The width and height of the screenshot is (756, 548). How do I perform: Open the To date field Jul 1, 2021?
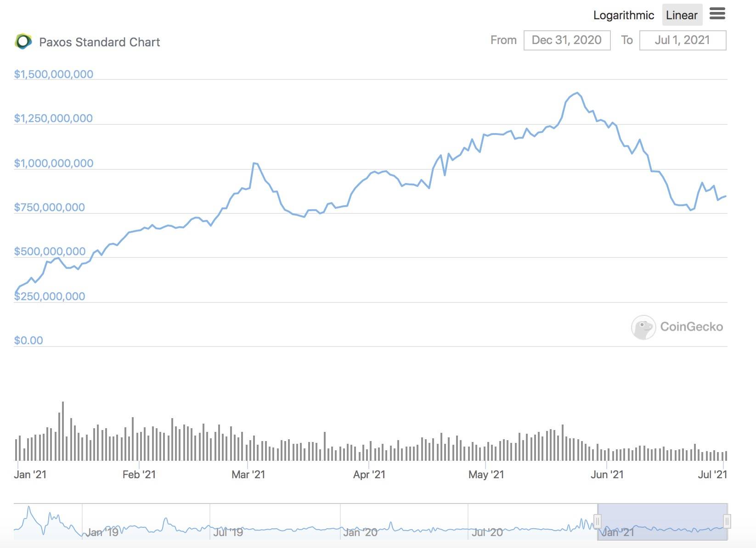tap(683, 40)
